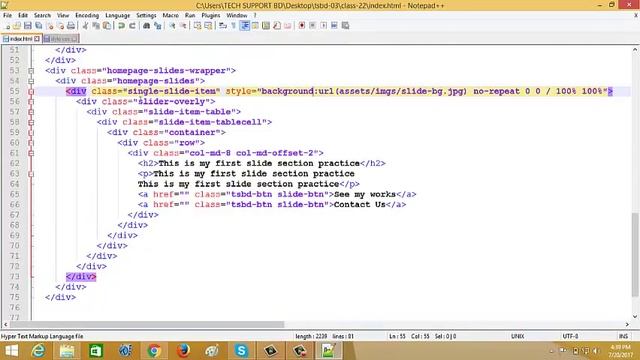
Task: Open the Encoding menu
Action: coord(87,15)
